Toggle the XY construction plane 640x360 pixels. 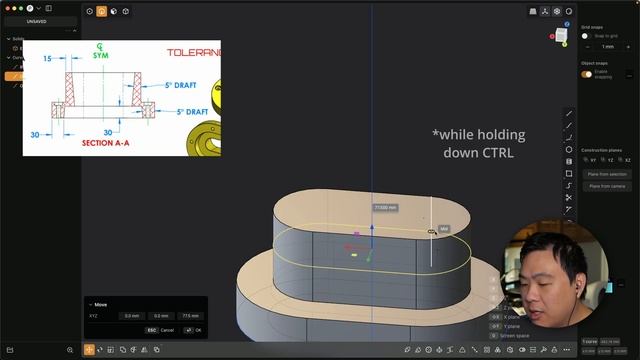[x=590, y=160]
